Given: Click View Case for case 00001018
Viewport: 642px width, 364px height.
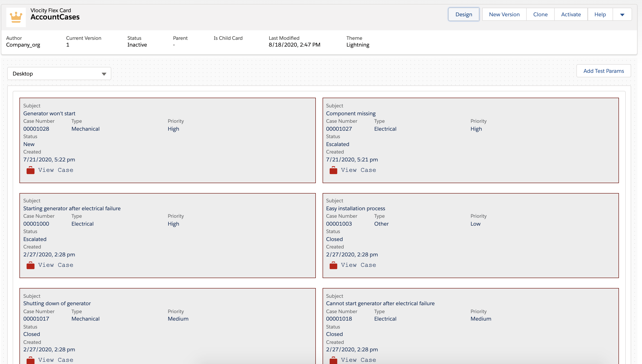Looking at the screenshot, I should tap(358, 360).
